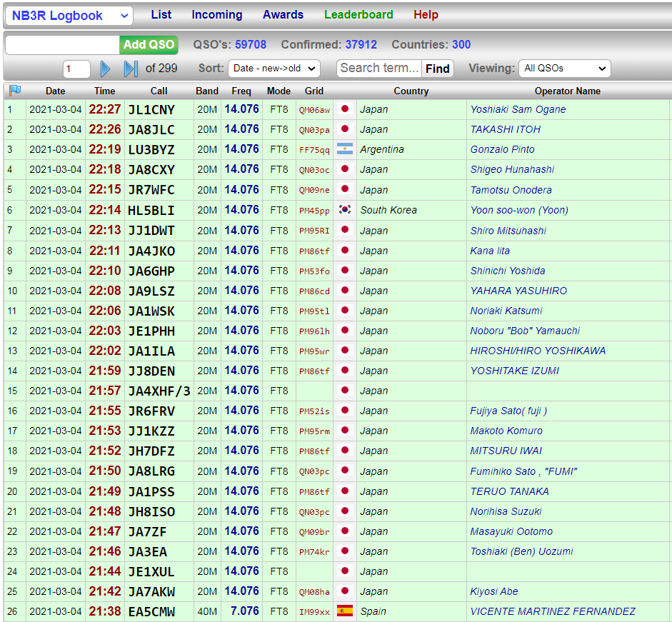Click the Spain flag for EA5CMW
Image resolution: width=672 pixels, height=622 pixels.
[345, 611]
